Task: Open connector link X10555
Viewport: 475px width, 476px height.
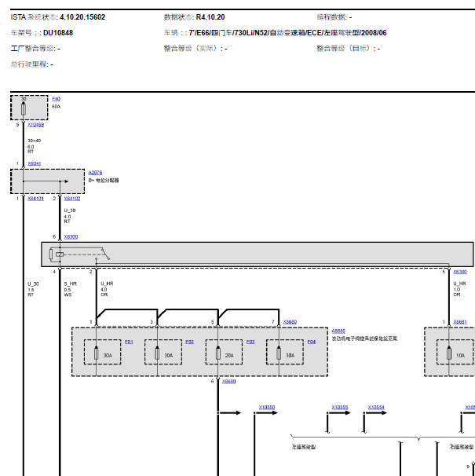Action: point(340,407)
